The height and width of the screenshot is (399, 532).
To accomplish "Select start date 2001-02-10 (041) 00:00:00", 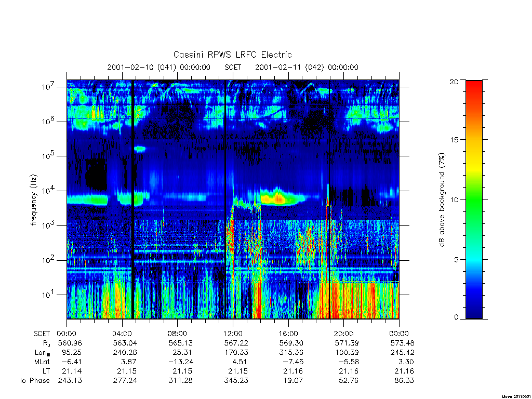I will tap(159, 67).
